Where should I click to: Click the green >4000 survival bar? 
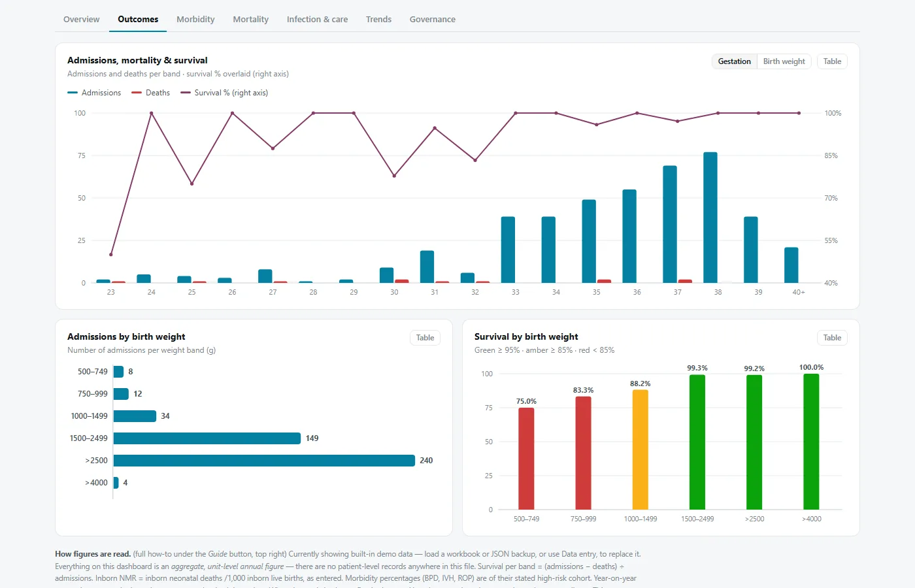click(811, 442)
